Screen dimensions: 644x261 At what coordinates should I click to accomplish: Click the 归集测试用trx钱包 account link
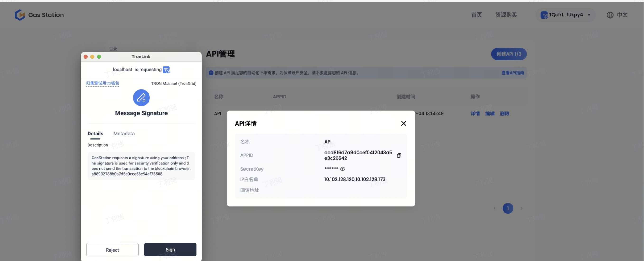click(x=103, y=83)
